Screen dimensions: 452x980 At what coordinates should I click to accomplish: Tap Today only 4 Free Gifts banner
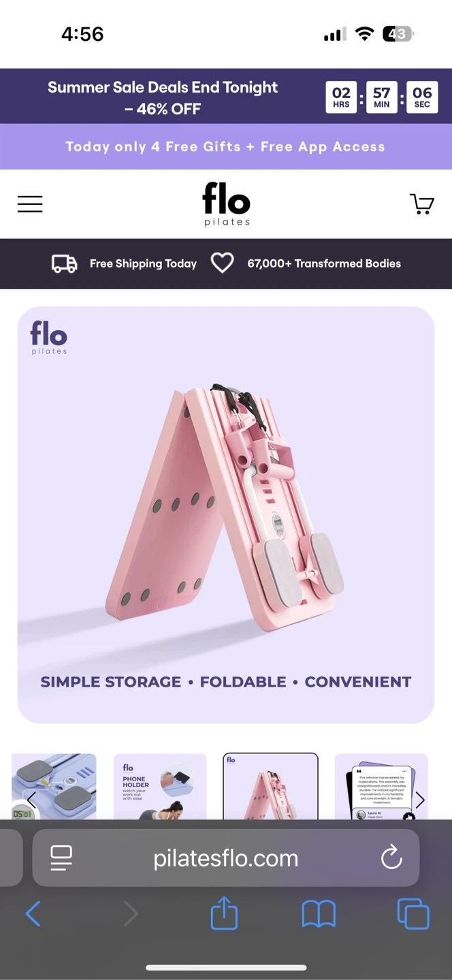point(225,146)
